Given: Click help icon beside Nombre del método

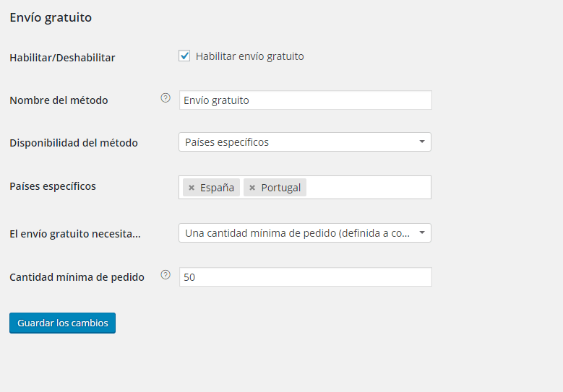Looking at the screenshot, I should 166,98.
